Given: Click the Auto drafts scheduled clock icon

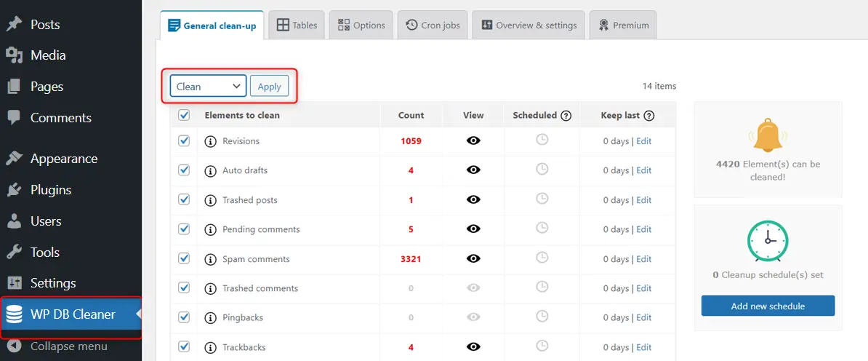Looking at the screenshot, I should tap(542, 169).
